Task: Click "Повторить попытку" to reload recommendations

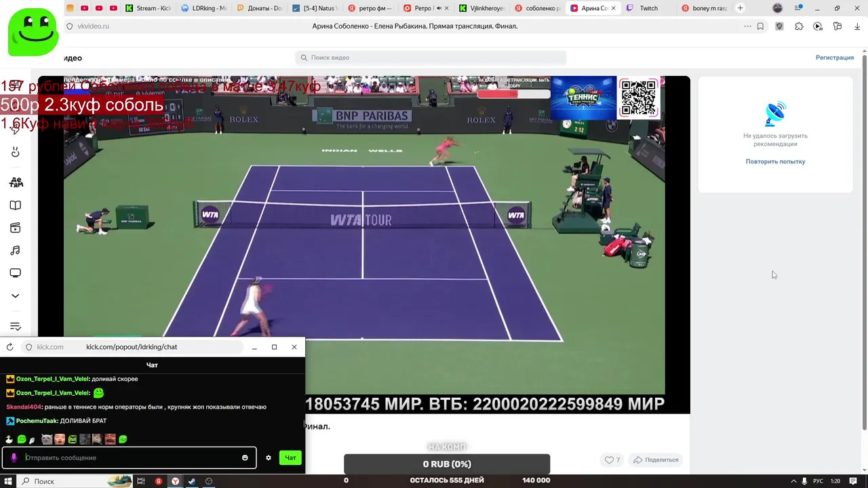Action: click(775, 161)
